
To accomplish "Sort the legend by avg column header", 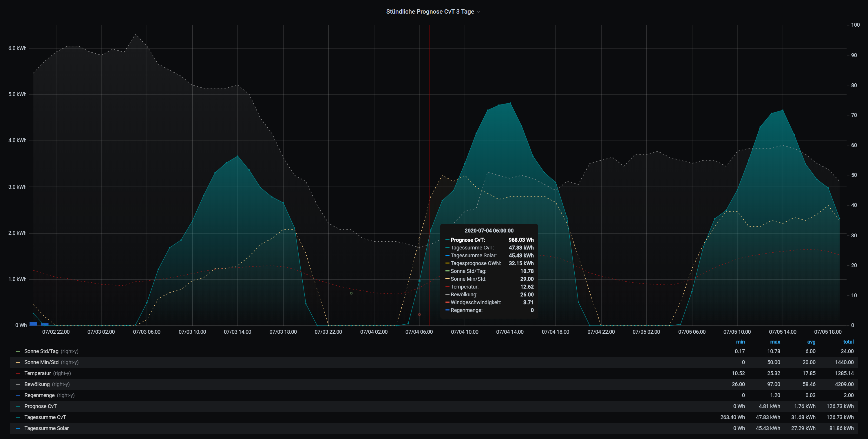I will [x=811, y=342].
